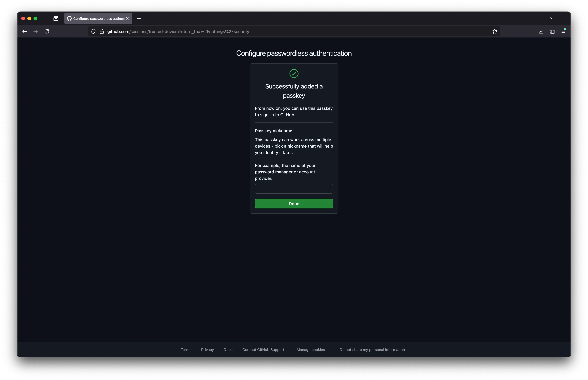Open the Privacy footer link
The width and height of the screenshot is (588, 380).
click(x=207, y=350)
